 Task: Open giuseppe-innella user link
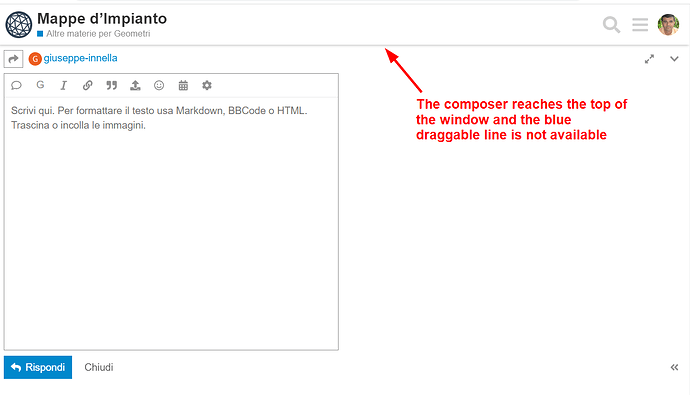point(81,58)
